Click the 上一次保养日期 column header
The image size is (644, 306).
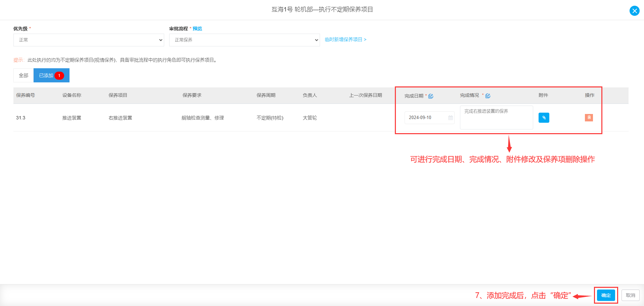[366, 95]
